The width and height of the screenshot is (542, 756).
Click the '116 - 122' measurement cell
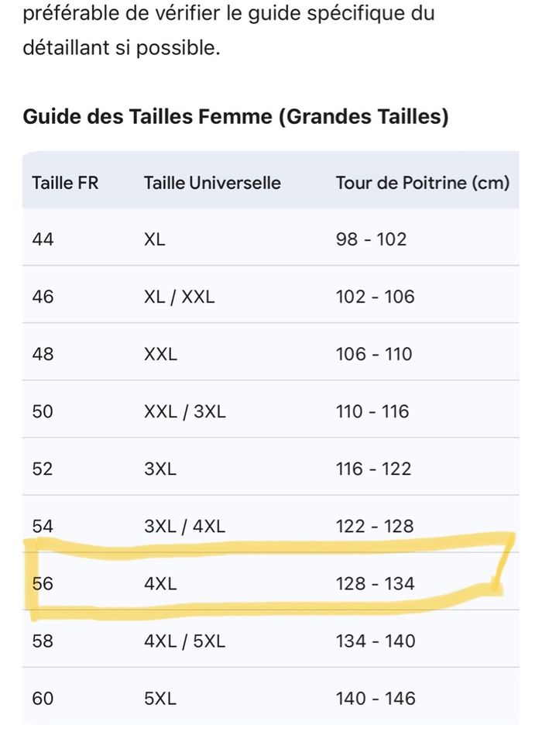[373, 469]
